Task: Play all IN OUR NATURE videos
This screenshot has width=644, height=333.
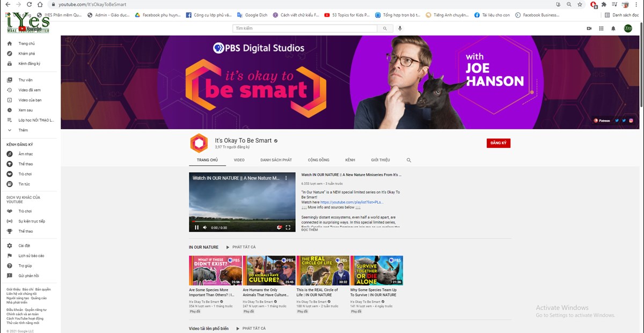Action: pyautogui.click(x=241, y=247)
